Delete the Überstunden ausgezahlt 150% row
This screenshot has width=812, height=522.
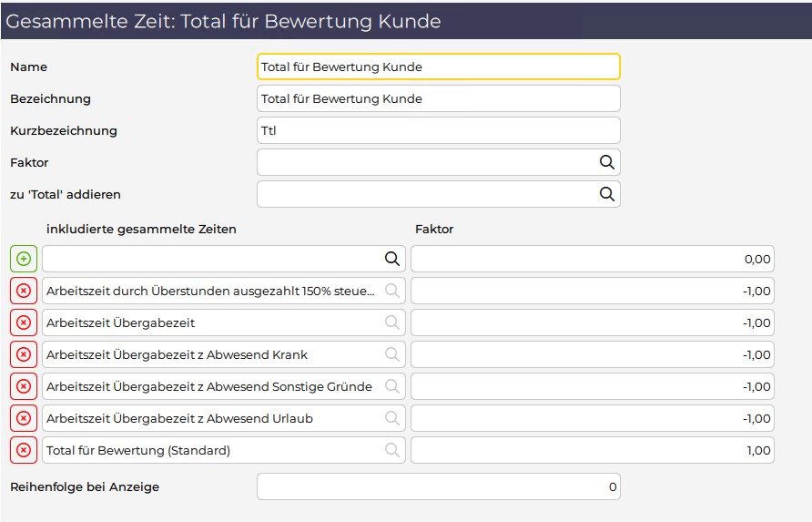(24, 291)
